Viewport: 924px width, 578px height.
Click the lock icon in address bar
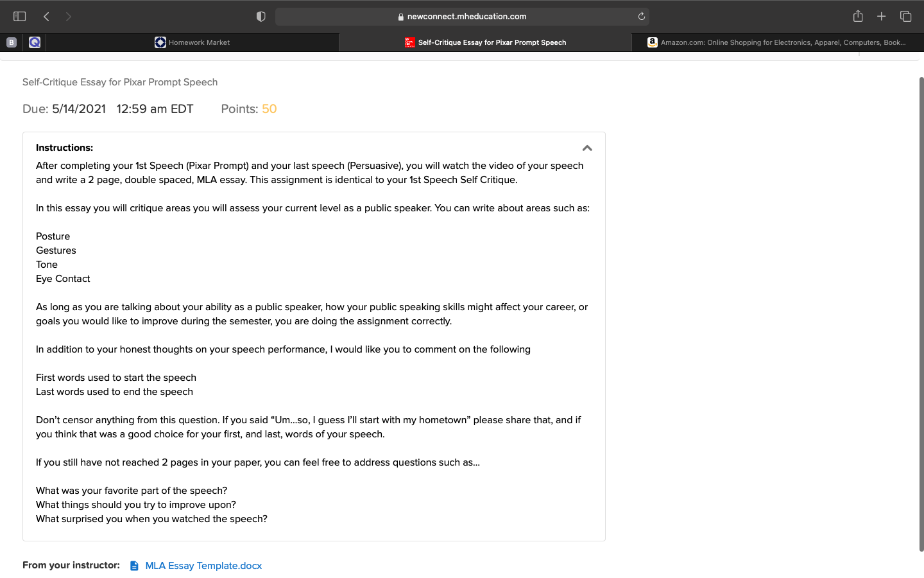(401, 17)
